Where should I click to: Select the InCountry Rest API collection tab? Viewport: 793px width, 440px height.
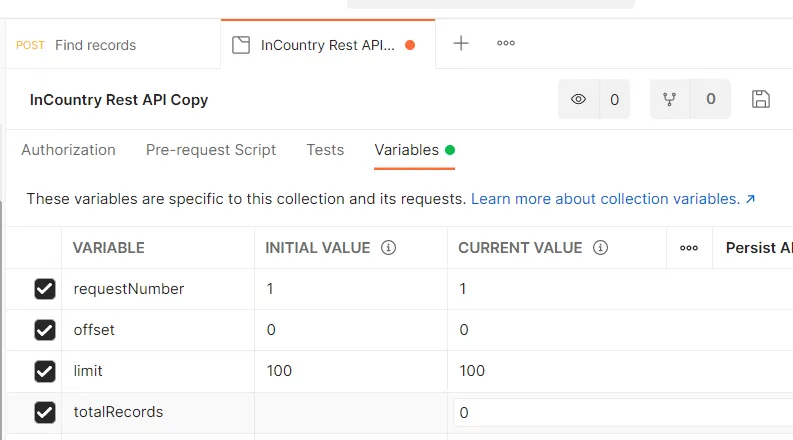click(328, 45)
